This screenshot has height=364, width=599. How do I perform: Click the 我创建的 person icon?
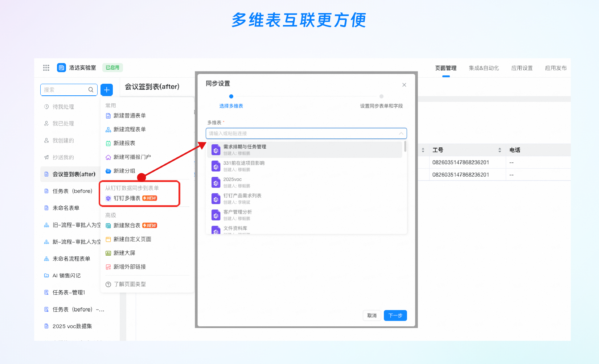coord(46,140)
